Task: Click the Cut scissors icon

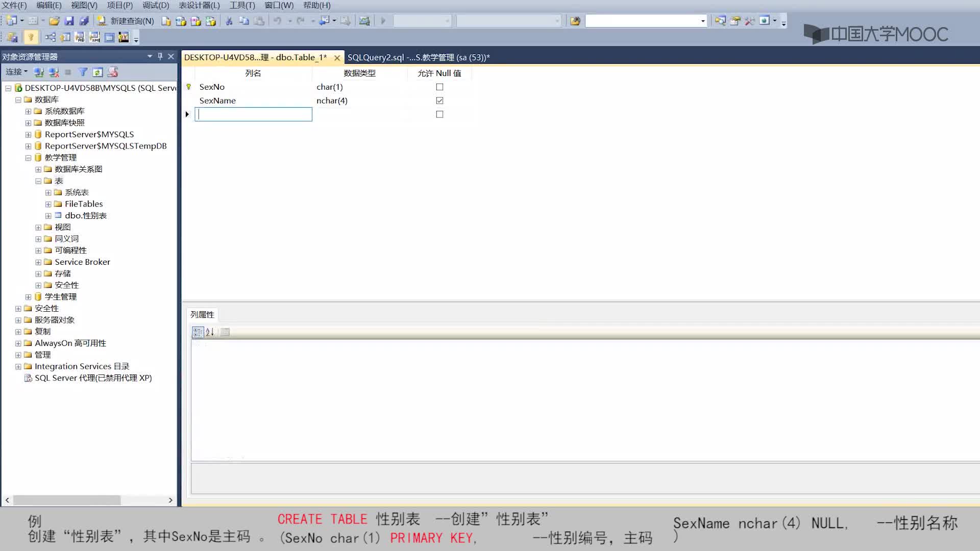Action: 229,21
